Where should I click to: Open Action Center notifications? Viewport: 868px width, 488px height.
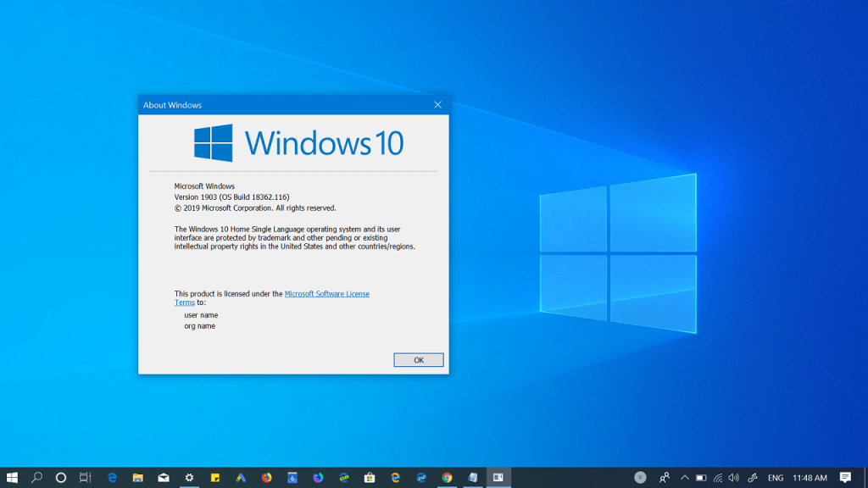845,478
